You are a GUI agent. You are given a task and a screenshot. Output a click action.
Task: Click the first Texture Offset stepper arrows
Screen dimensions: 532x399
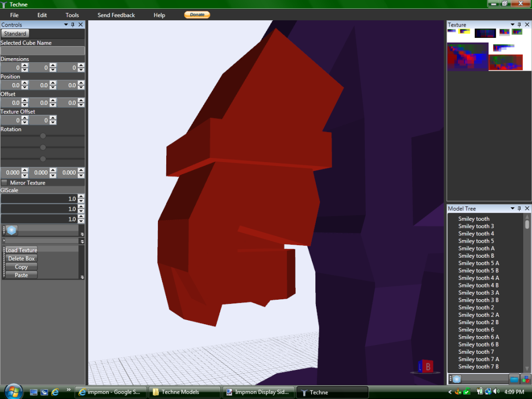25,120
